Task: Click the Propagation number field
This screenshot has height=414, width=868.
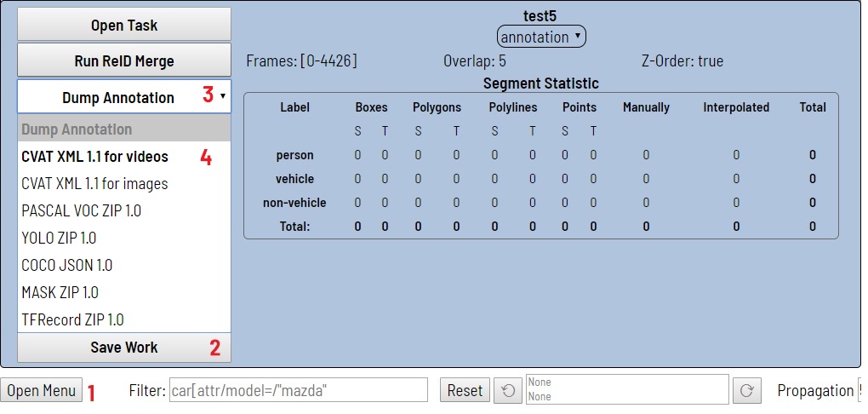Action: (860, 390)
